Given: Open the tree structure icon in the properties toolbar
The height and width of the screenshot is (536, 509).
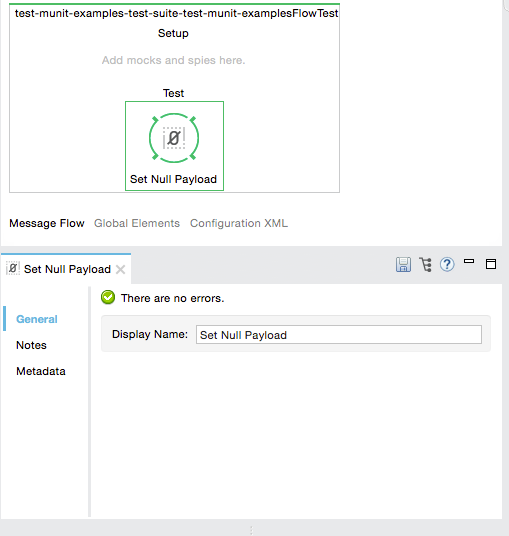Looking at the screenshot, I should pos(425,265).
